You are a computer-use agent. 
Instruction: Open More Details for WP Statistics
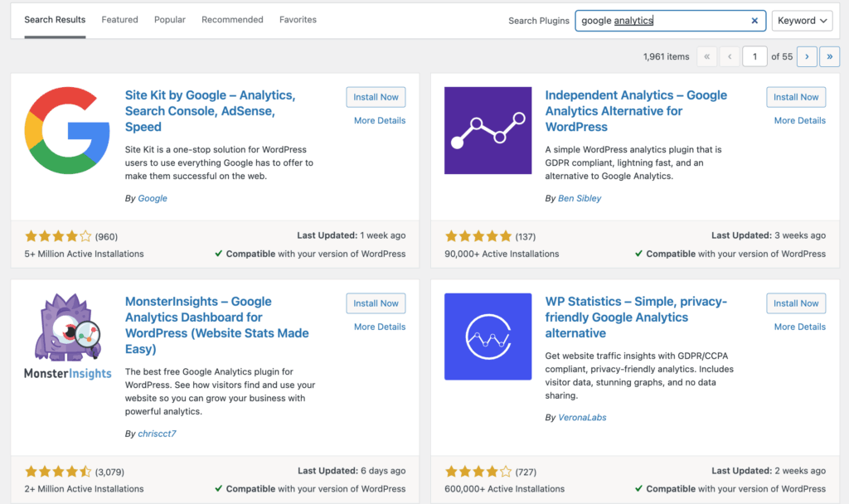[x=800, y=327]
